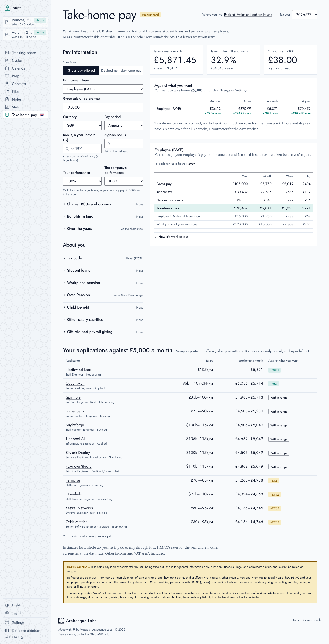Screen dimensions: 329x644
Task: Select Desired net take-home pay option
Action: click(121, 70)
